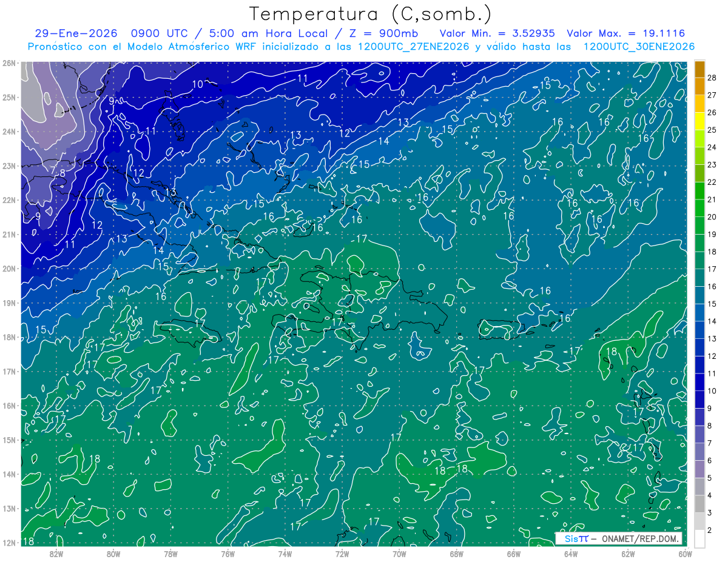
Task: Click colorbar label '2'
Action: click(x=709, y=530)
